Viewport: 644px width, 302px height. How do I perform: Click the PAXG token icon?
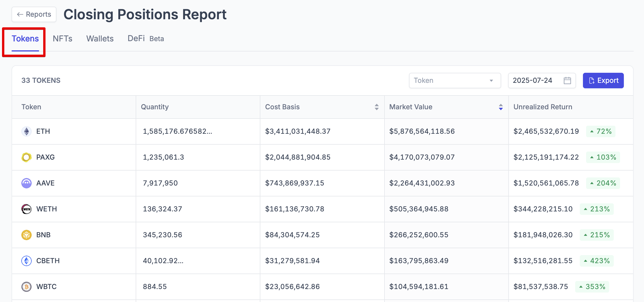pyautogui.click(x=26, y=157)
